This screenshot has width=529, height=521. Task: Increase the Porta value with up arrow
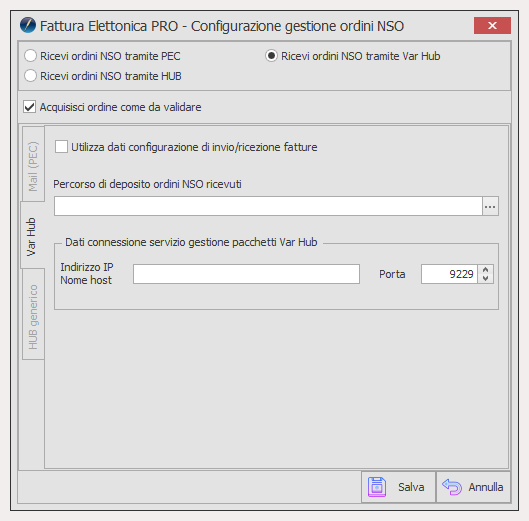[x=485, y=270]
